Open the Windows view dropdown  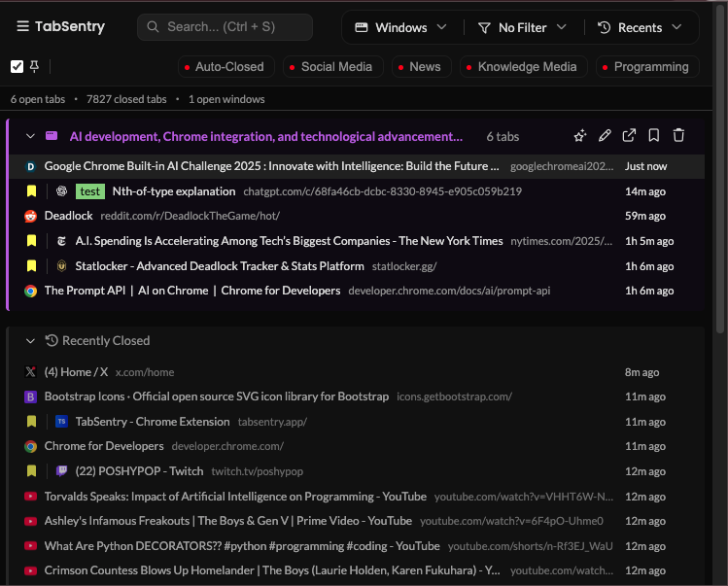(400, 27)
